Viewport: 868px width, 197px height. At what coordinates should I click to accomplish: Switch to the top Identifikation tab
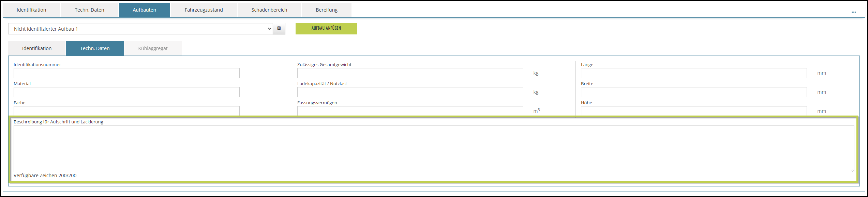[x=31, y=10]
